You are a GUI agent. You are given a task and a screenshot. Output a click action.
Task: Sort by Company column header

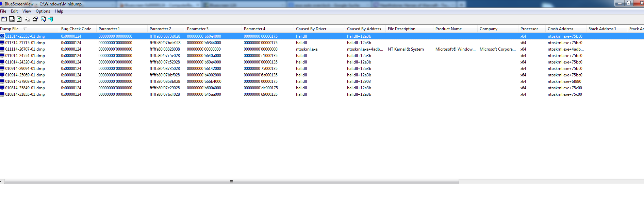pos(498,29)
